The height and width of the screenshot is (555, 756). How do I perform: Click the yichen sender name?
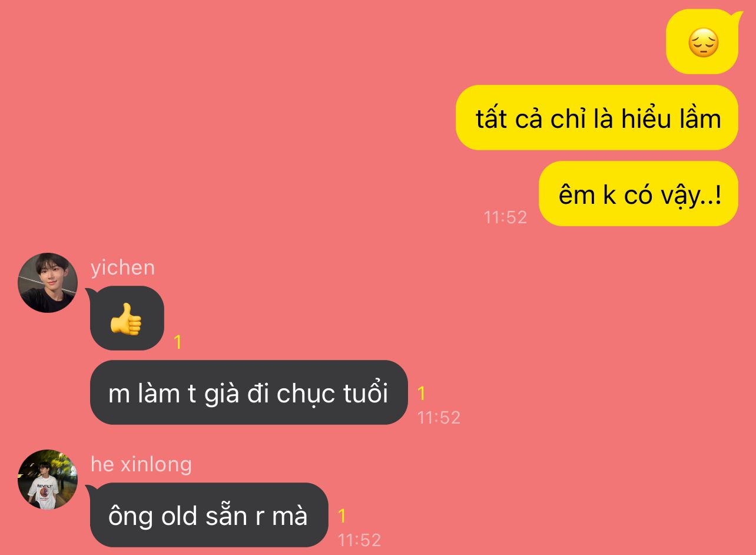coord(122,267)
